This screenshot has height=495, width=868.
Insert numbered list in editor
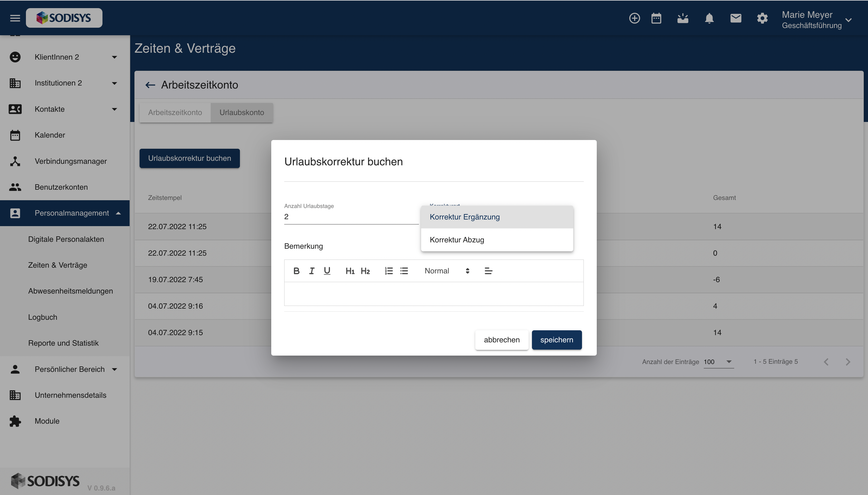(388, 271)
